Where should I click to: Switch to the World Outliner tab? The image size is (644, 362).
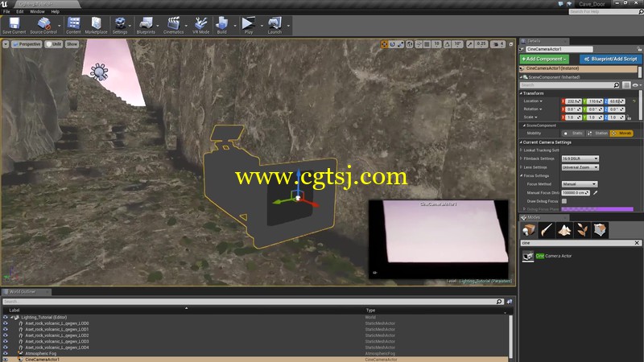tap(26, 292)
